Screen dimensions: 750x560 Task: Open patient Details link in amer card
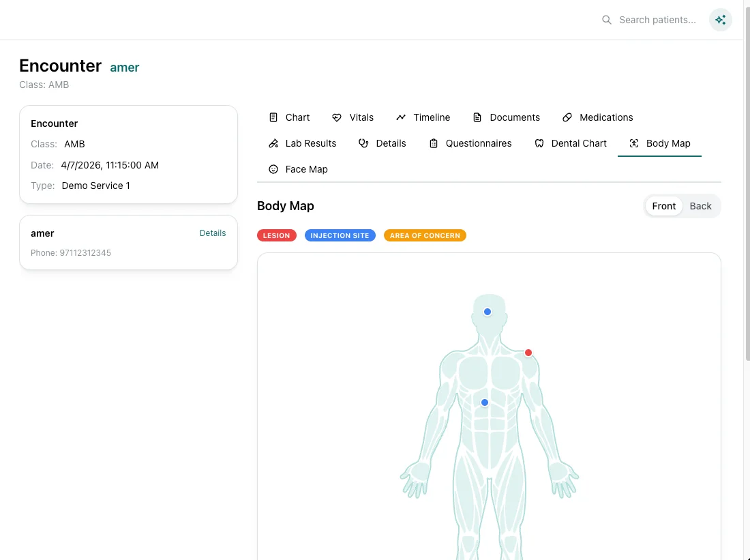[x=213, y=233]
